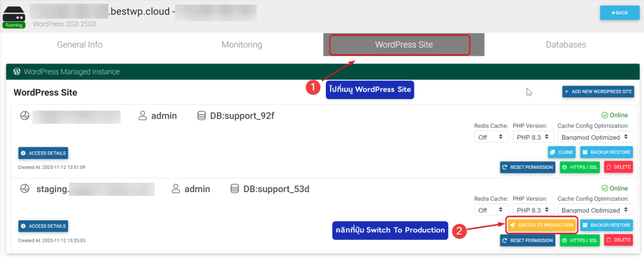644x258 pixels.
Task: Click the database icon beside DB:support_92f
Action: click(x=201, y=116)
